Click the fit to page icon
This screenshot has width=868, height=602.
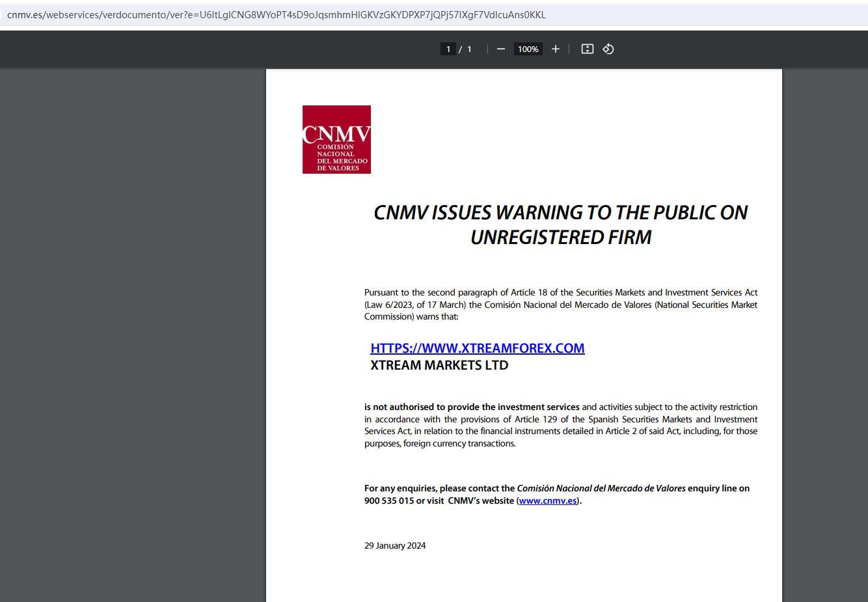point(587,49)
